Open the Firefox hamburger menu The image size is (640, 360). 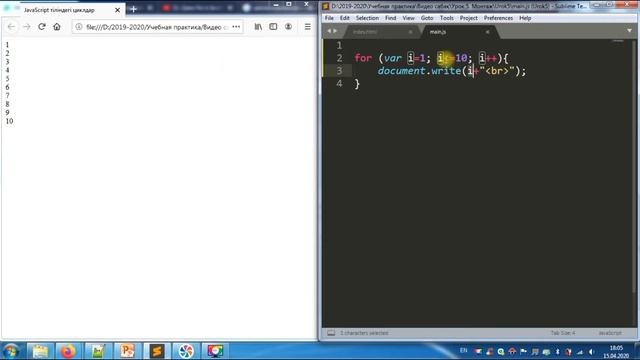tap(307, 27)
